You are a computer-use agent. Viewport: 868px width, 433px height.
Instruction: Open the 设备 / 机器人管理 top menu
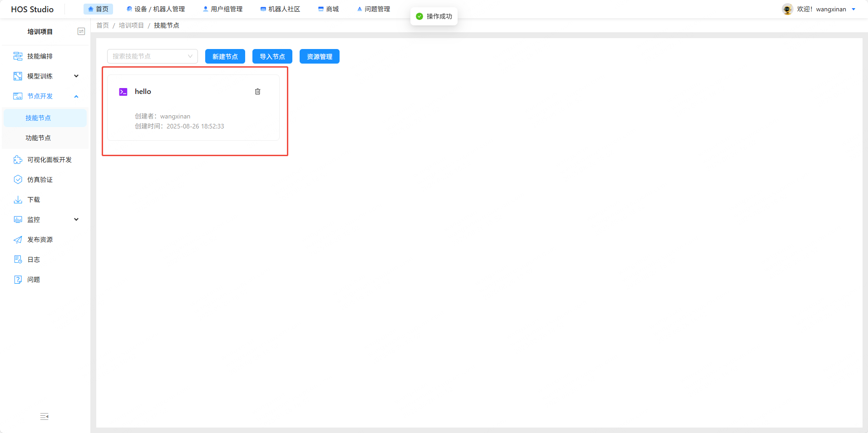pyautogui.click(x=156, y=9)
